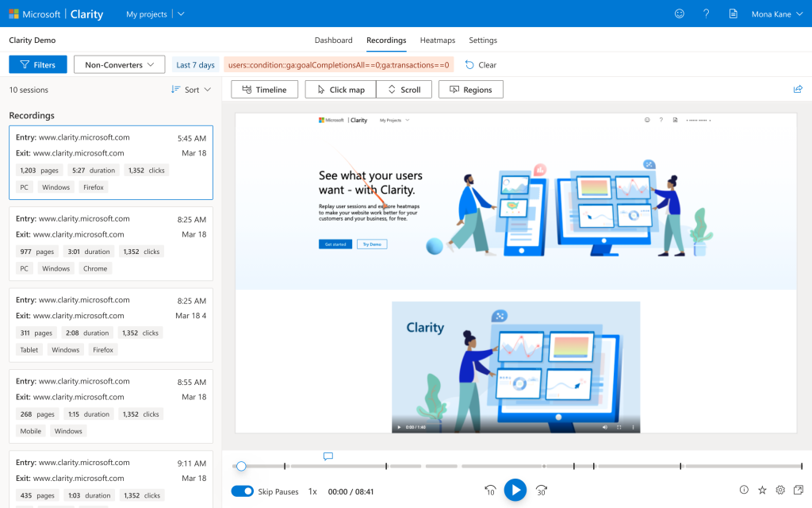Select the 8:25 AM Chrome session recording
This screenshot has height=508, width=812.
pyautogui.click(x=111, y=244)
